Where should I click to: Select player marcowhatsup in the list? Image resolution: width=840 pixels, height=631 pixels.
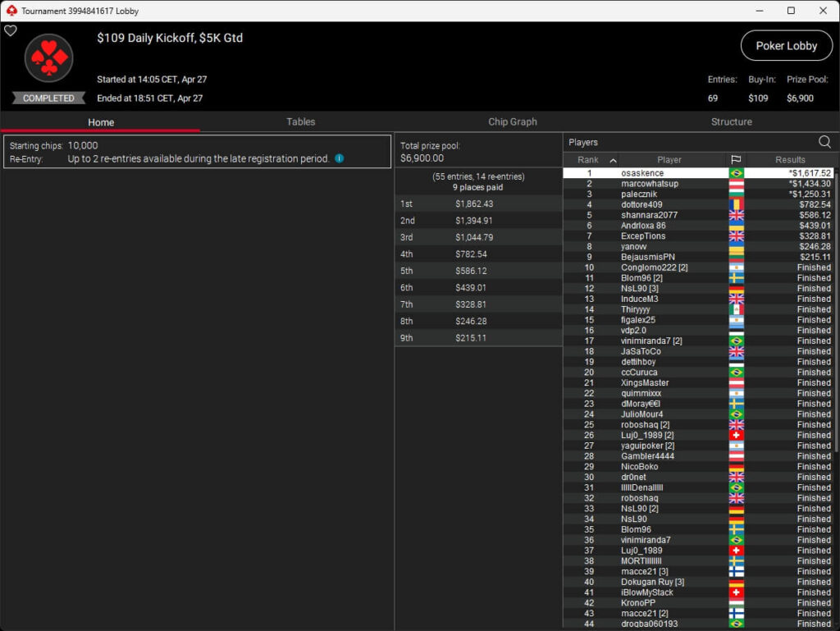[x=649, y=184]
